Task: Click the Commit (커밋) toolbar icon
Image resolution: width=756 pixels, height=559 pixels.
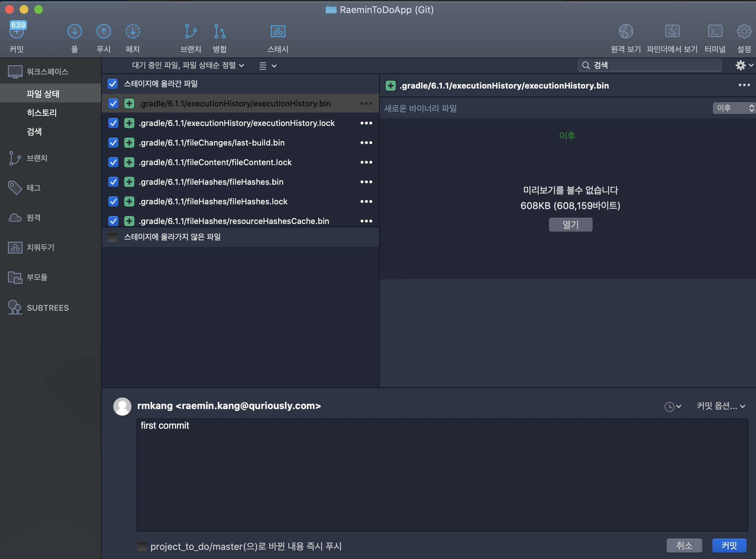Action: [17, 31]
